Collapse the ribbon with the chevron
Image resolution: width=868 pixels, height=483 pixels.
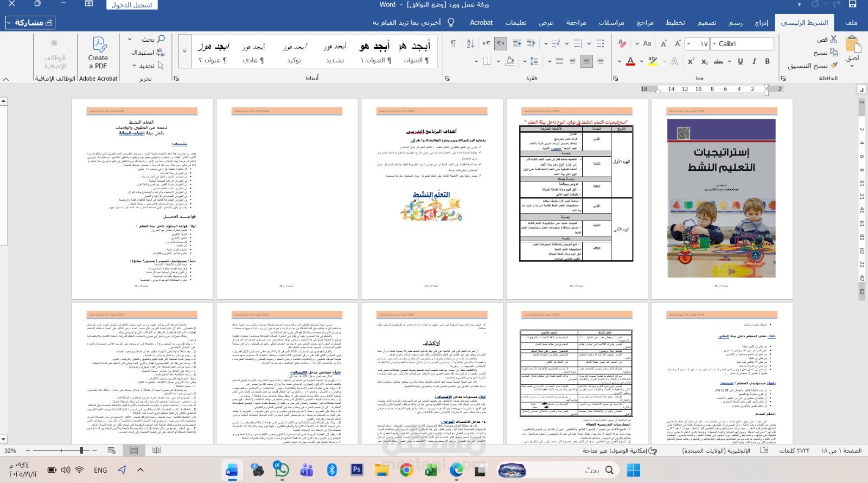point(6,79)
